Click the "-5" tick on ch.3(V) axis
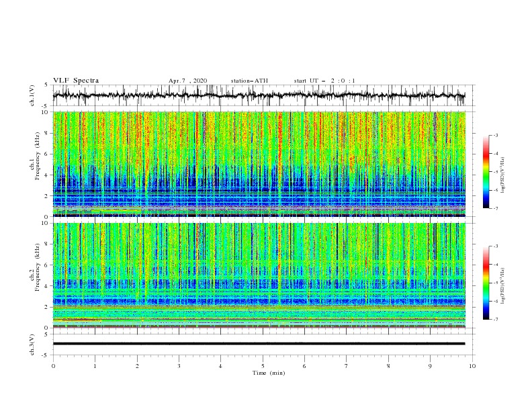This screenshot has width=532, height=411. pos(46,355)
